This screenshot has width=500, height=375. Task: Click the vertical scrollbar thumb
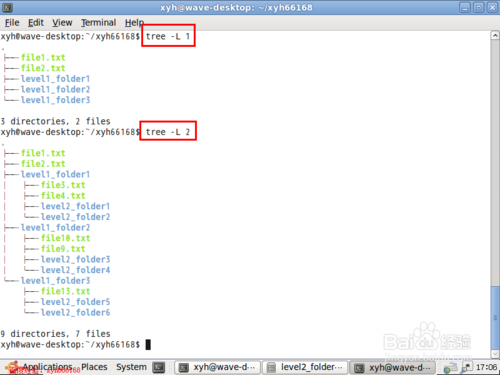pos(495,317)
